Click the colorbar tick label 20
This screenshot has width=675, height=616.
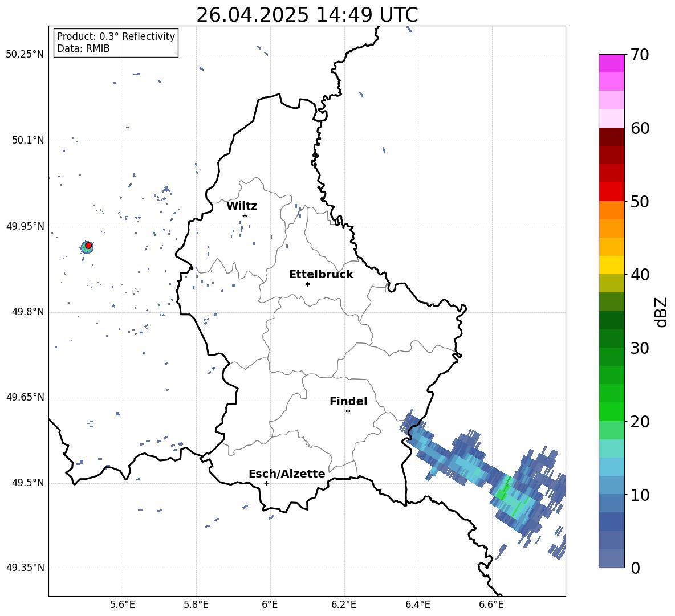tap(640, 422)
